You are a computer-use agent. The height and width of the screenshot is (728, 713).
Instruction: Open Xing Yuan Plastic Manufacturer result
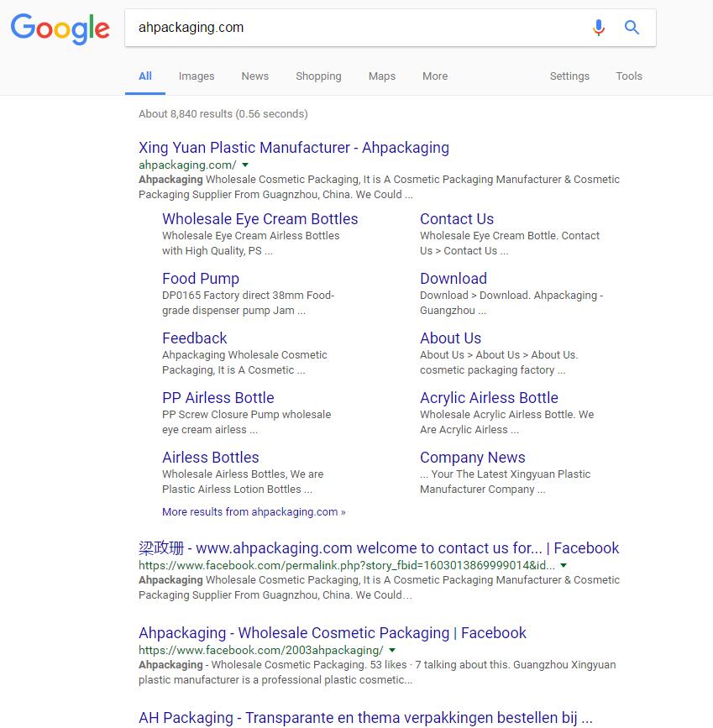tap(294, 148)
